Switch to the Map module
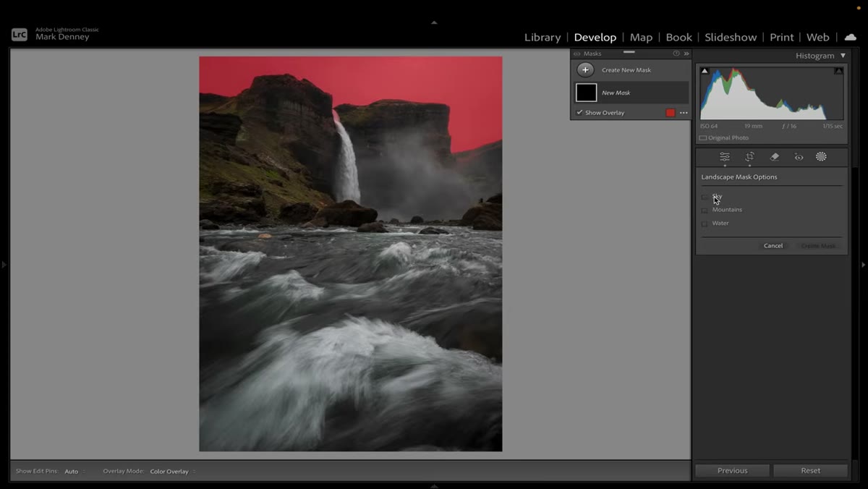The width and height of the screenshot is (868, 489). click(641, 38)
